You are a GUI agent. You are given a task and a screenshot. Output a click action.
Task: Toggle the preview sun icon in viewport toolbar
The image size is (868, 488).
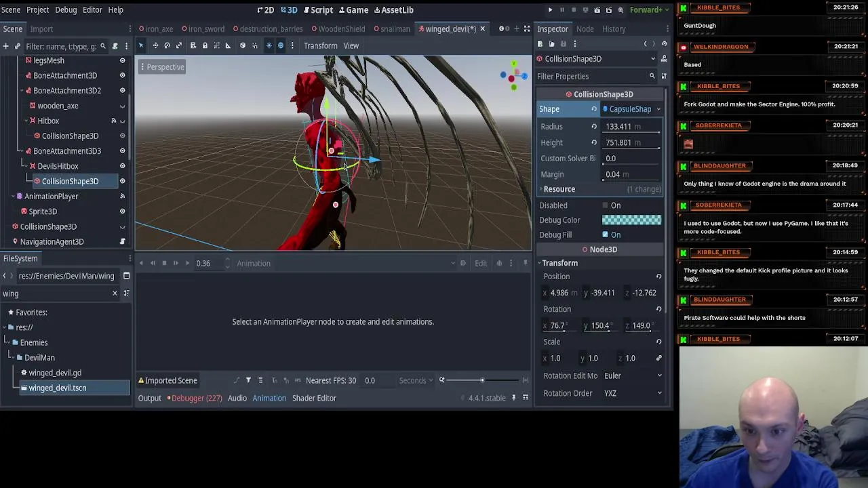click(x=269, y=45)
